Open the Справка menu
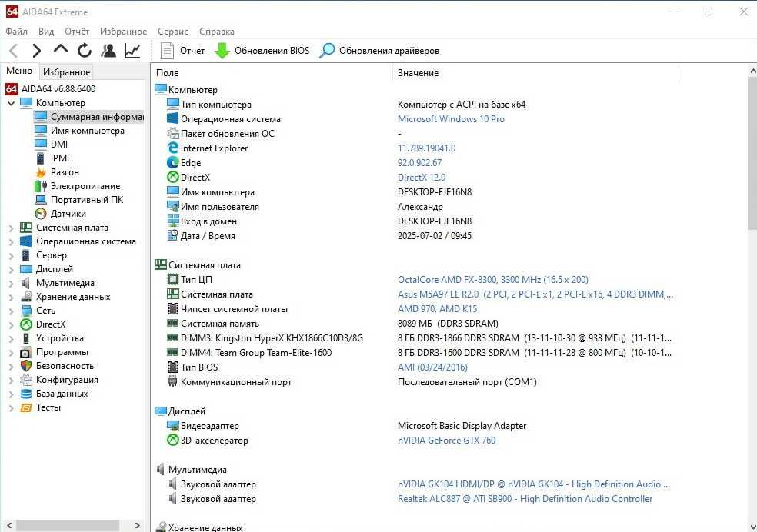This screenshot has height=532, width=757. pyautogui.click(x=217, y=32)
